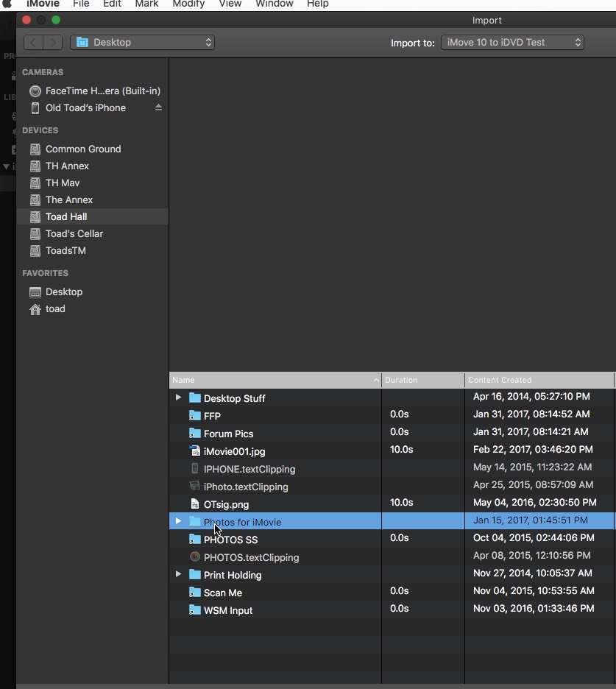Screen dimensions: 616x689
Task: Open the Help menu
Action: pyautogui.click(x=318, y=4)
